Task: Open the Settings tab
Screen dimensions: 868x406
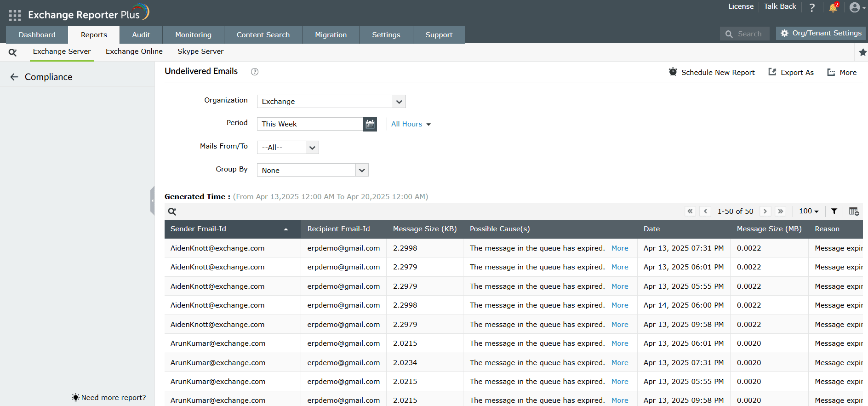Action: pyautogui.click(x=386, y=35)
